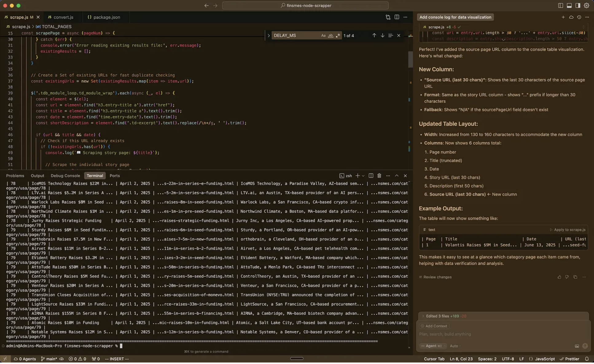Expand replace field chevron in find
This screenshot has width=594, height=364.
(x=268, y=36)
